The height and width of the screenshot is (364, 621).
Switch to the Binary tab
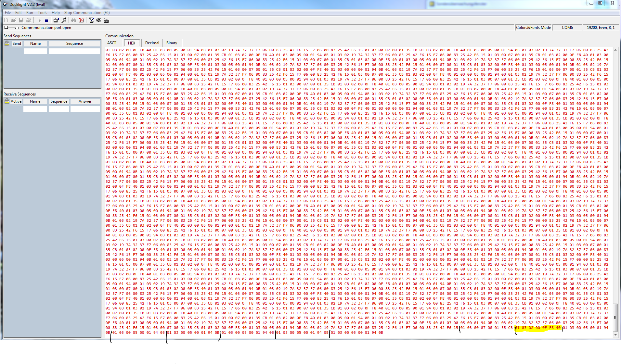172,43
